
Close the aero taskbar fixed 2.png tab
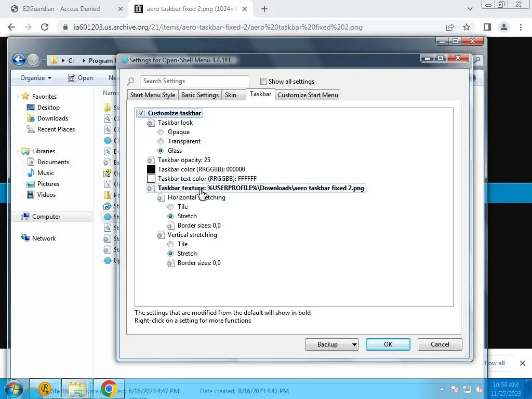[245, 9]
